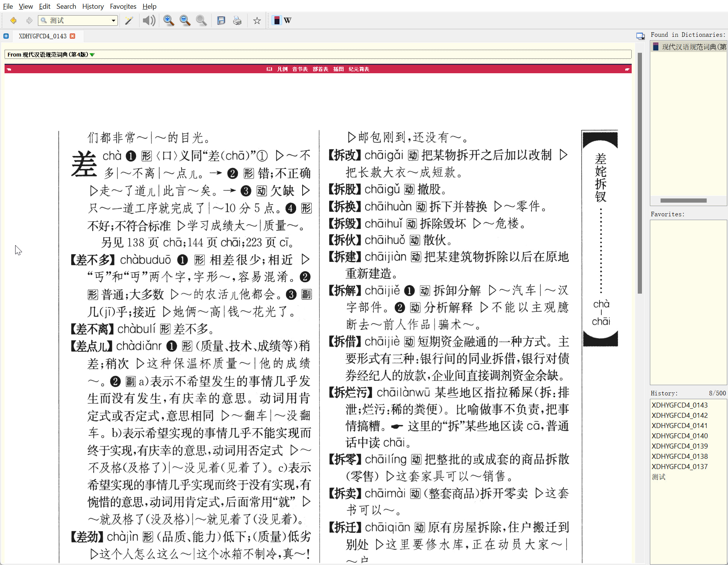Image resolution: width=728 pixels, height=565 pixels.
Task: Close the XDHYGFCD4_0143 tab
Action: tap(72, 36)
